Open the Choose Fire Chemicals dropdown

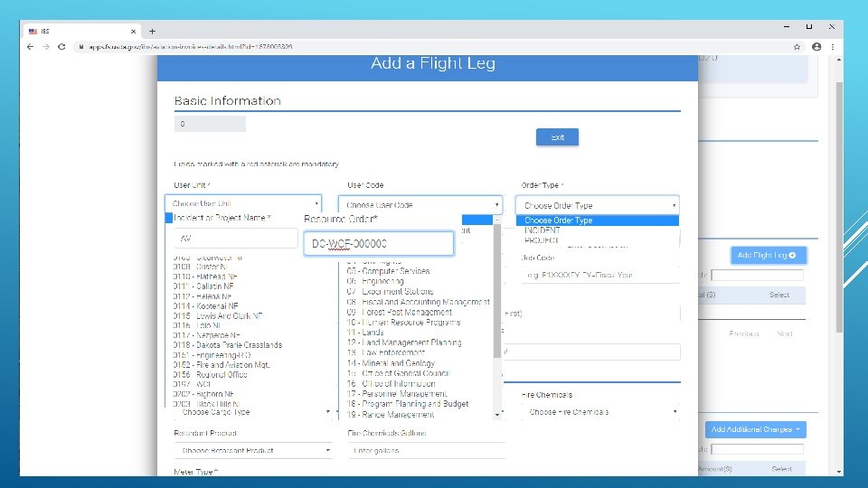600,412
